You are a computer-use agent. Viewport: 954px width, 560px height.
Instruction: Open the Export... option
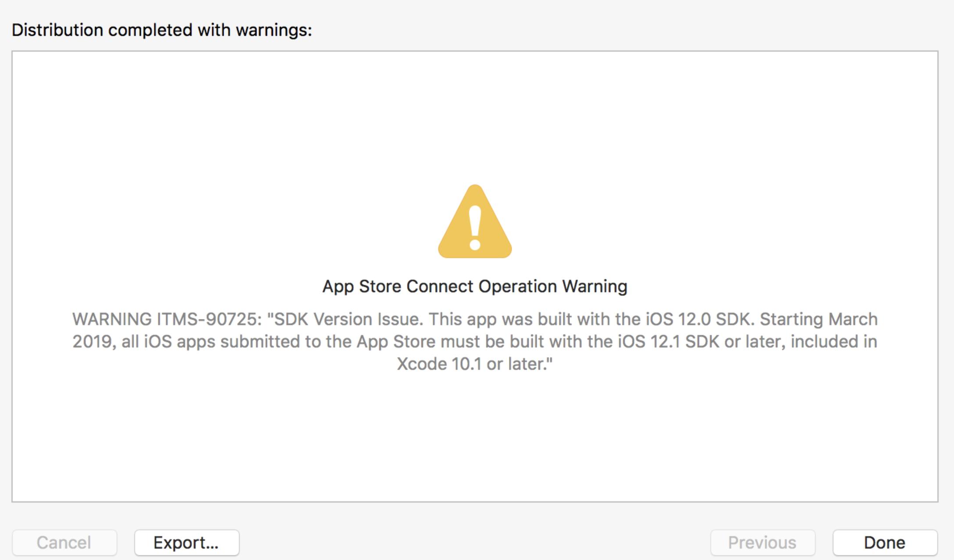[186, 542]
